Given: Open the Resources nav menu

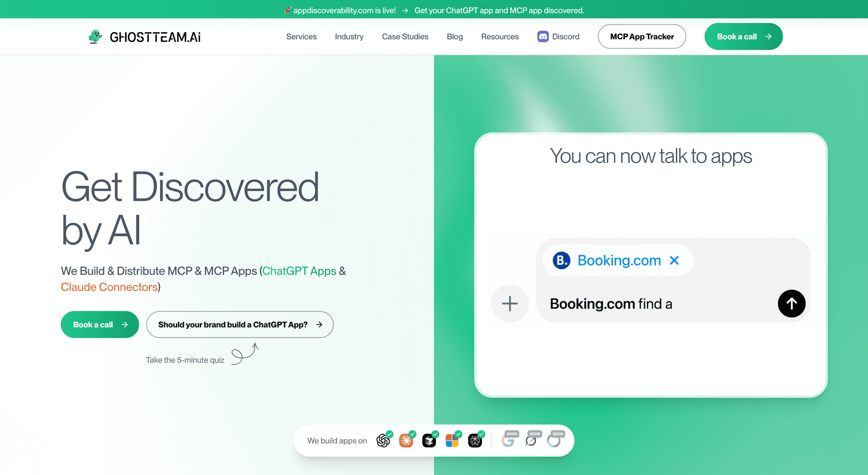Looking at the screenshot, I should point(500,37).
